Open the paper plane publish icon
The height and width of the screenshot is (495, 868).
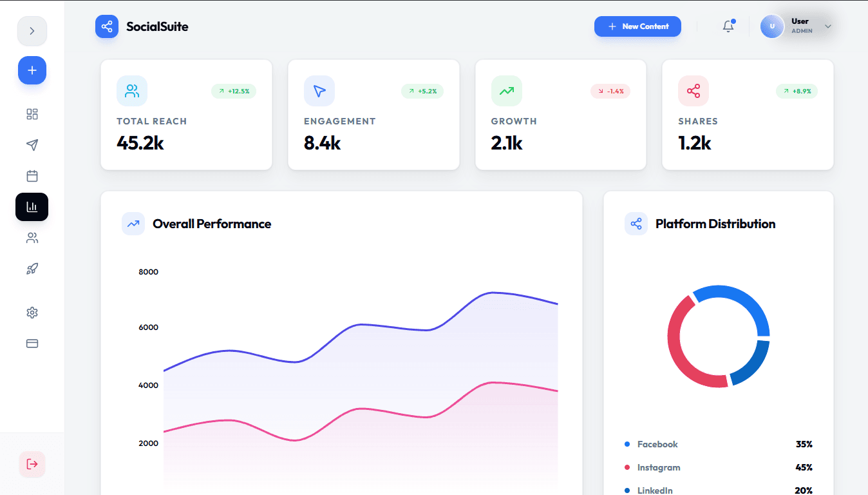pyautogui.click(x=32, y=145)
